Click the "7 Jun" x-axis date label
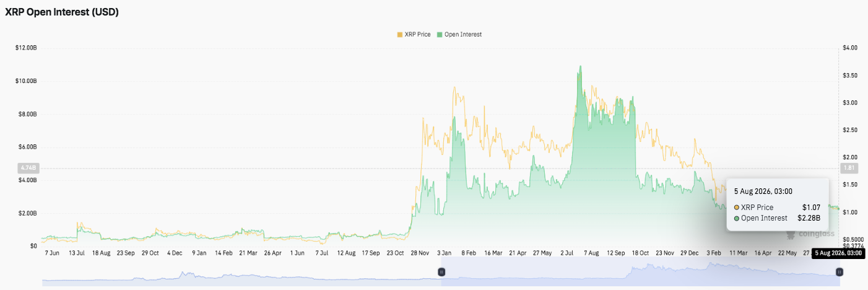868x290 pixels. click(52, 253)
